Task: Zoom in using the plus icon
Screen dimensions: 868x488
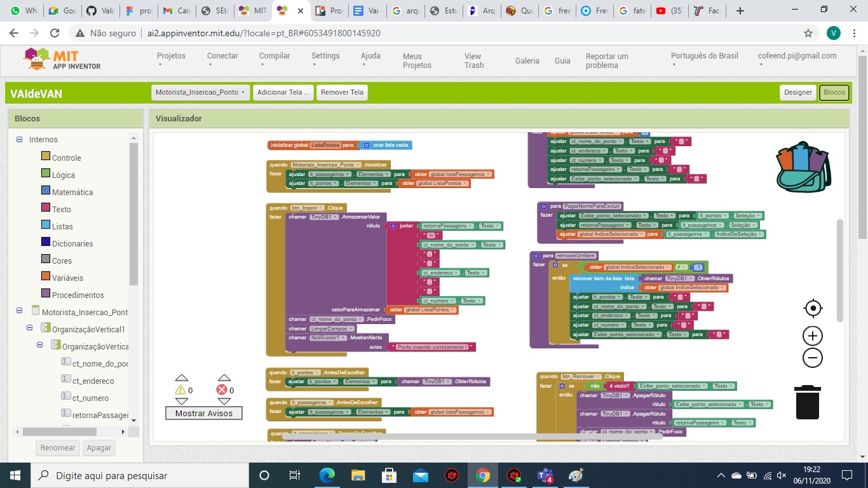Action: [x=812, y=335]
